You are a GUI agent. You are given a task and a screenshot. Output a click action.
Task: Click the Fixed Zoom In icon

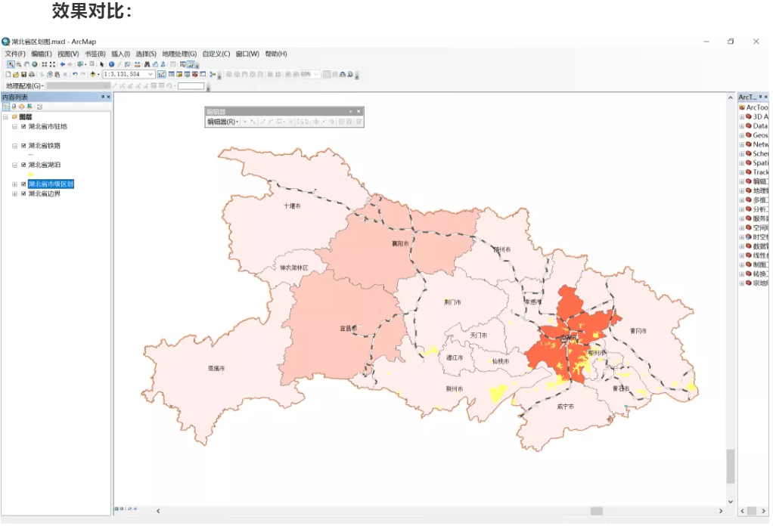click(45, 64)
